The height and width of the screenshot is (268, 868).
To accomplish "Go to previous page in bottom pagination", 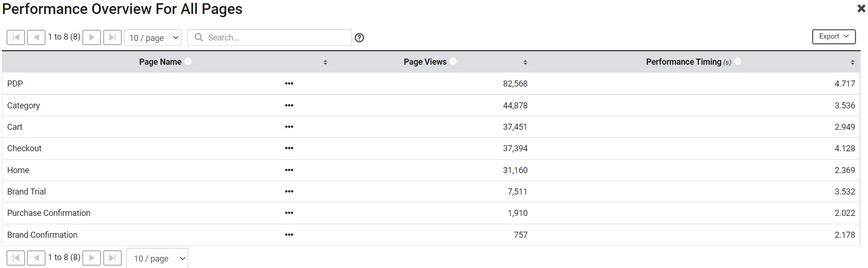I will tap(36, 258).
